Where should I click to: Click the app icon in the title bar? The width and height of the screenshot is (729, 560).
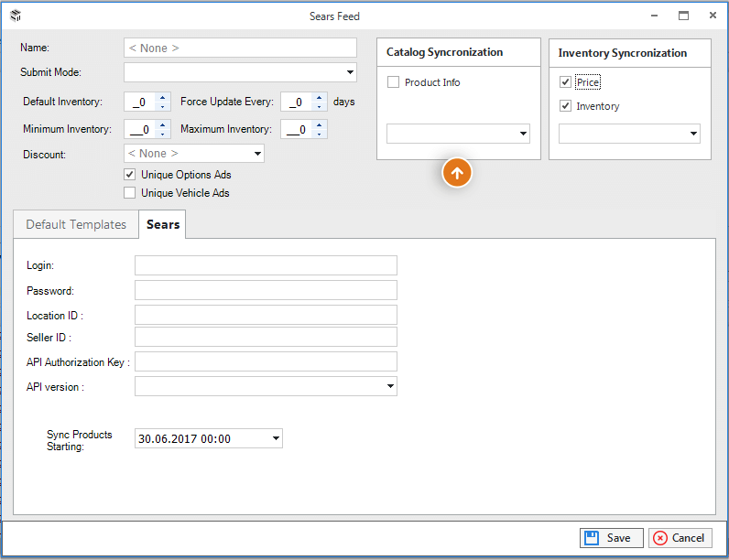click(16, 16)
